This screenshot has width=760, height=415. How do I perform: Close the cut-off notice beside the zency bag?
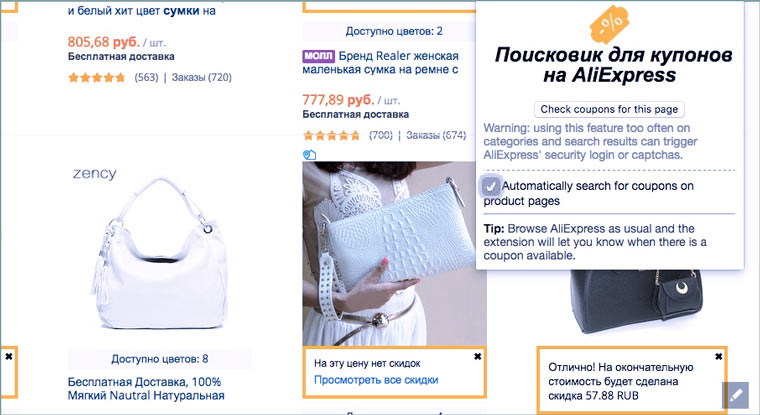[x=8, y=356]
